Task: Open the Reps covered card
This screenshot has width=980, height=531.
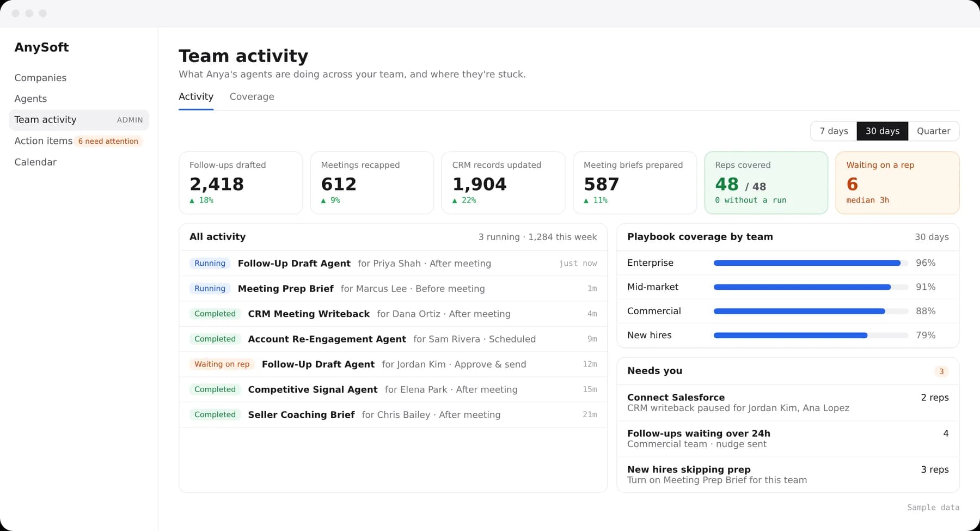Action: click(766, 183)
